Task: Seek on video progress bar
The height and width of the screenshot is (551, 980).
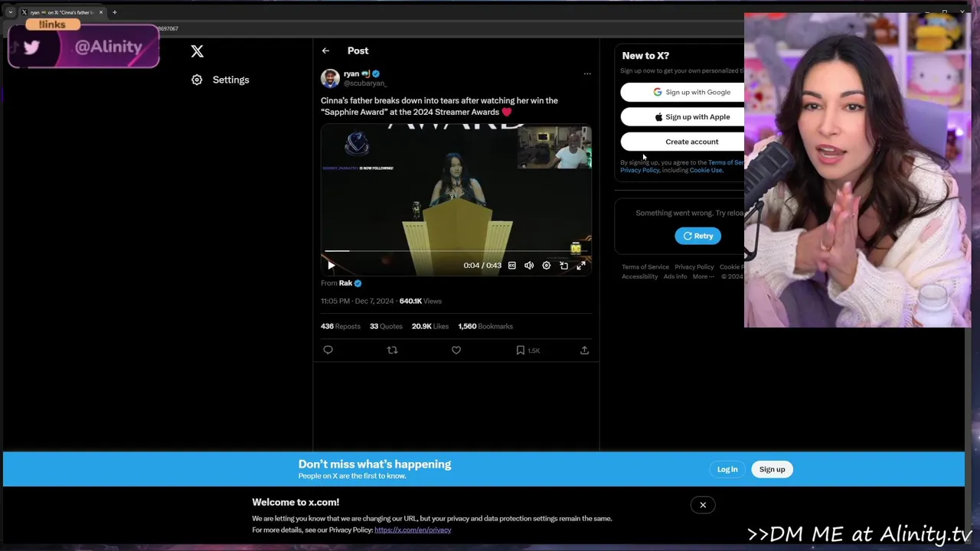Action: [x=456, y=251]
